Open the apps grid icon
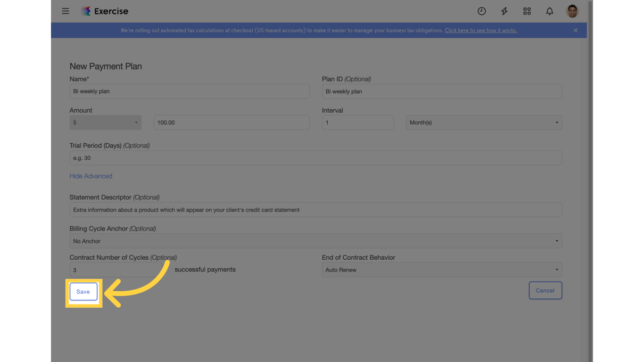The image size is (644, 362). point(527,11)
